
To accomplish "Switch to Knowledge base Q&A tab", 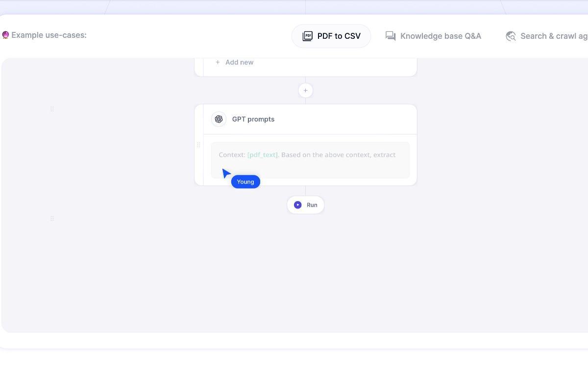I will [433, 36].
